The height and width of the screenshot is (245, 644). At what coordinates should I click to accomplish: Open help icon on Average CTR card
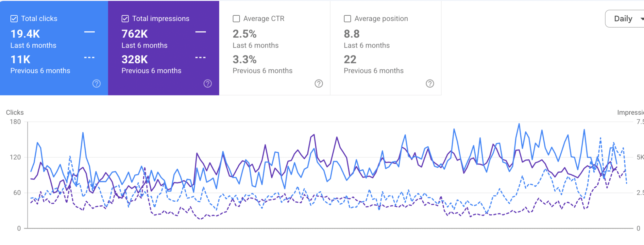tap(319, 84)
